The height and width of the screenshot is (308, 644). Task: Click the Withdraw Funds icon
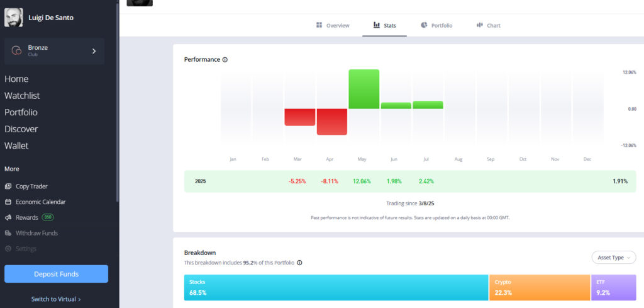click(8, 233)
